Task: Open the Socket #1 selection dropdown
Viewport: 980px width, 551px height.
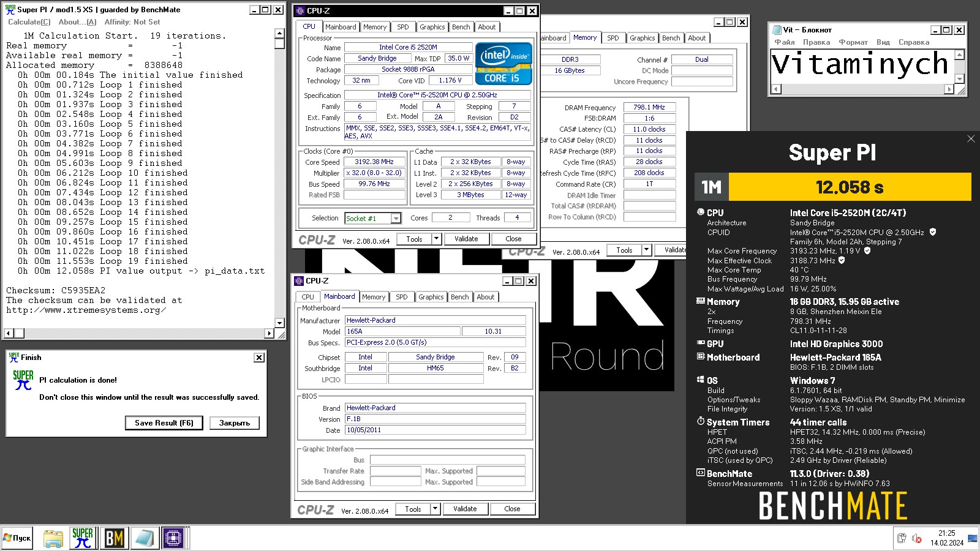Action: (x=396, y=219)
